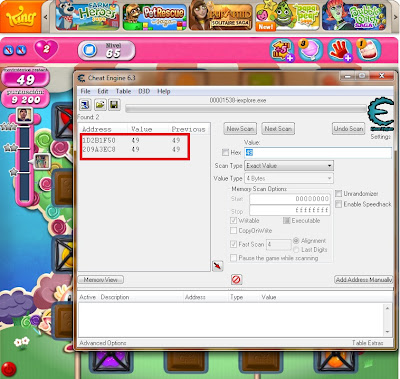The image size is (400, 379).
Task: Click the Previous column header in results
Action: tap(189, 129)
